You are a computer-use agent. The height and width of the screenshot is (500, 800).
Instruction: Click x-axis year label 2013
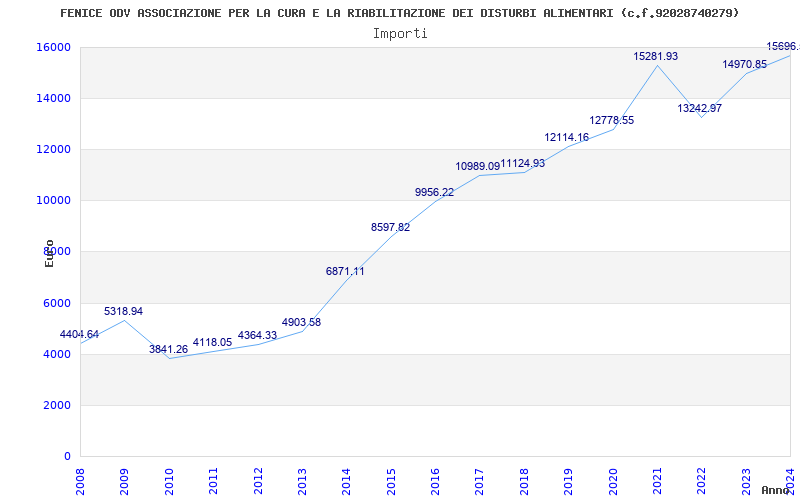pyautogui.click(x=302, y=482)
